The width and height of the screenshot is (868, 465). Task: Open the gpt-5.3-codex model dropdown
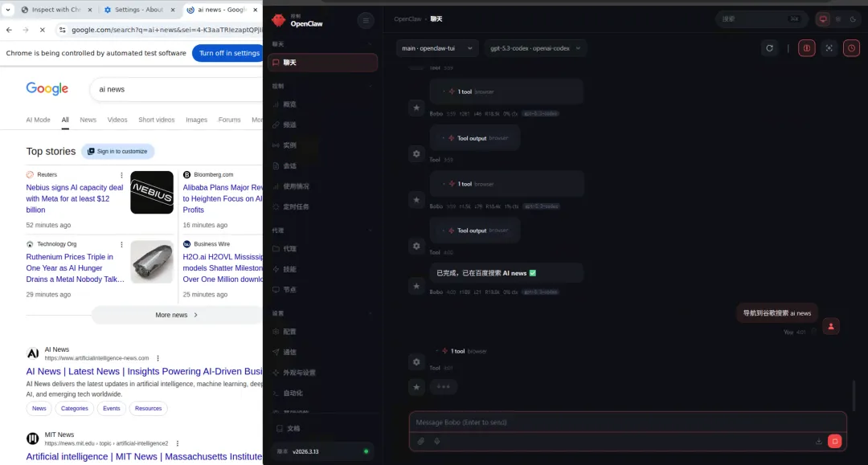(x=535, y=48)
